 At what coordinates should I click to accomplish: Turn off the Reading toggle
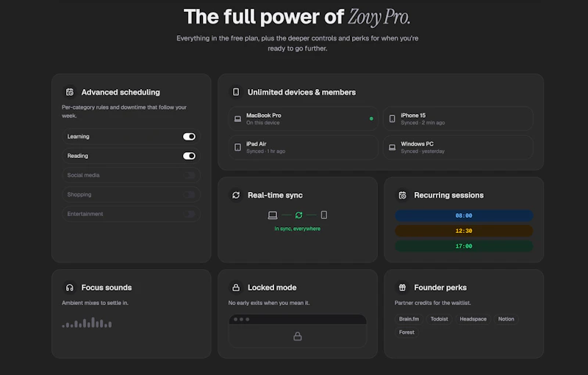(189, 156)
